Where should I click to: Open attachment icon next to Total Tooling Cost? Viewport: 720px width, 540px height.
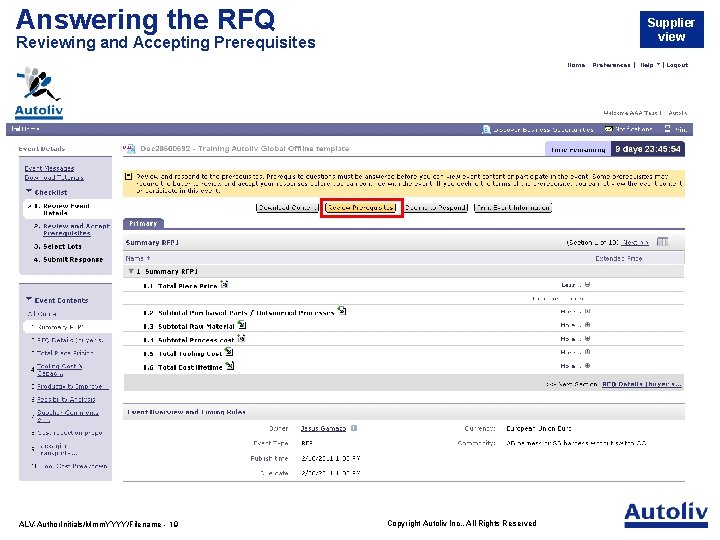pos(229,352)
